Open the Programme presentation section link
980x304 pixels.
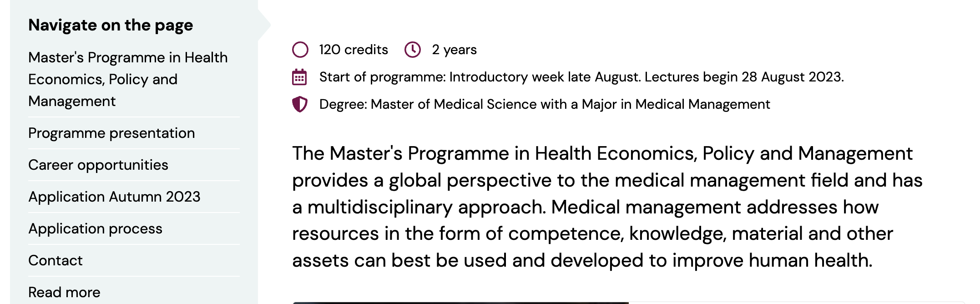(x=111, y=133)
